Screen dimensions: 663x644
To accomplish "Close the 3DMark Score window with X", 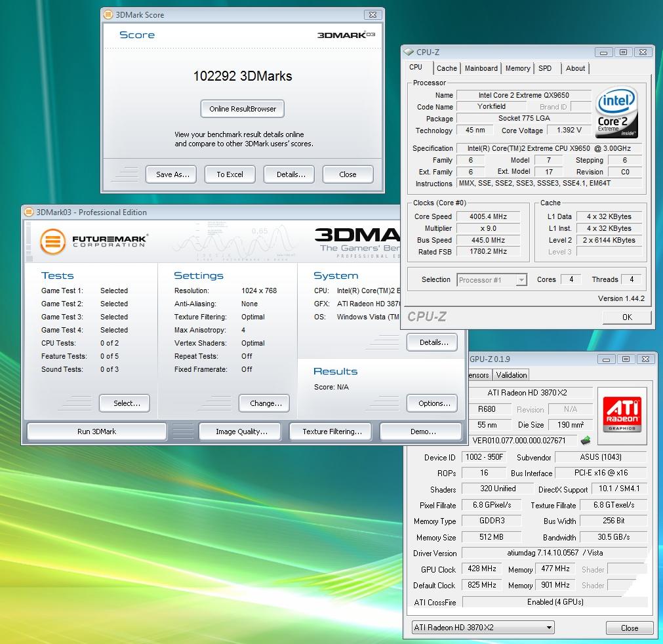I will click(x=372, y=14).
